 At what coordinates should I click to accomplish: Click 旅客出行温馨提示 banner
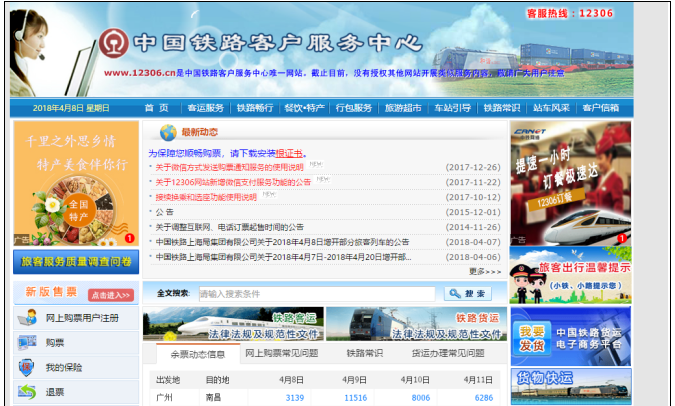(570, 276)
